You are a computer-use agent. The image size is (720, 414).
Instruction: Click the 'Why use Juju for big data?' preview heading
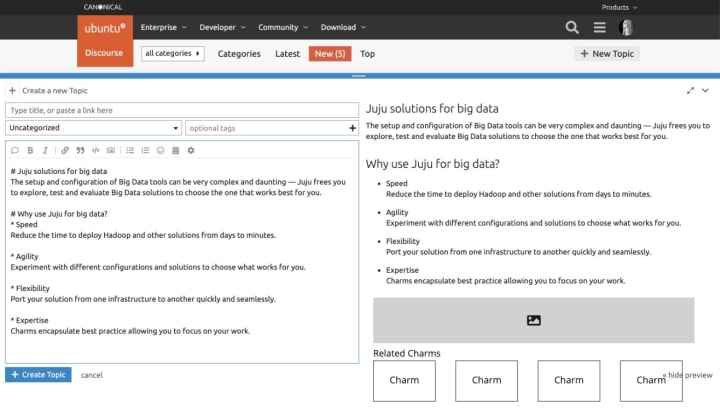pyautogui.click(x=432, y=164)
